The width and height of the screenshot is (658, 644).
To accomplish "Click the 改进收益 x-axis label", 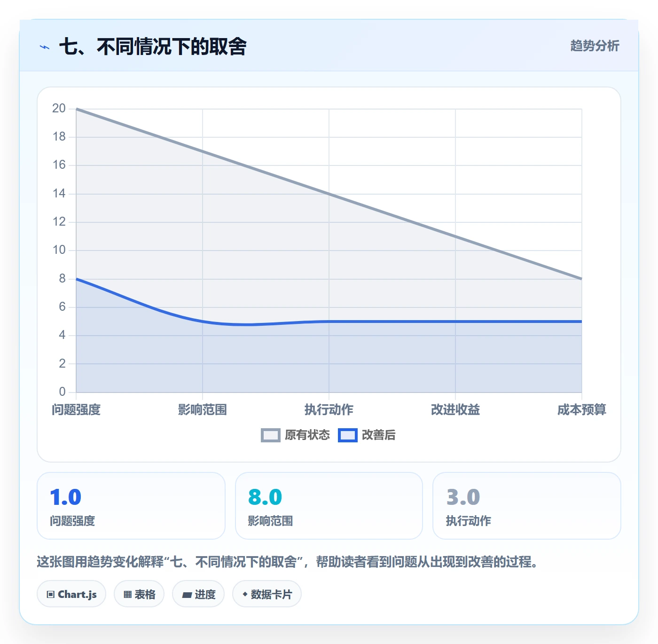I will tap(455, 410).
